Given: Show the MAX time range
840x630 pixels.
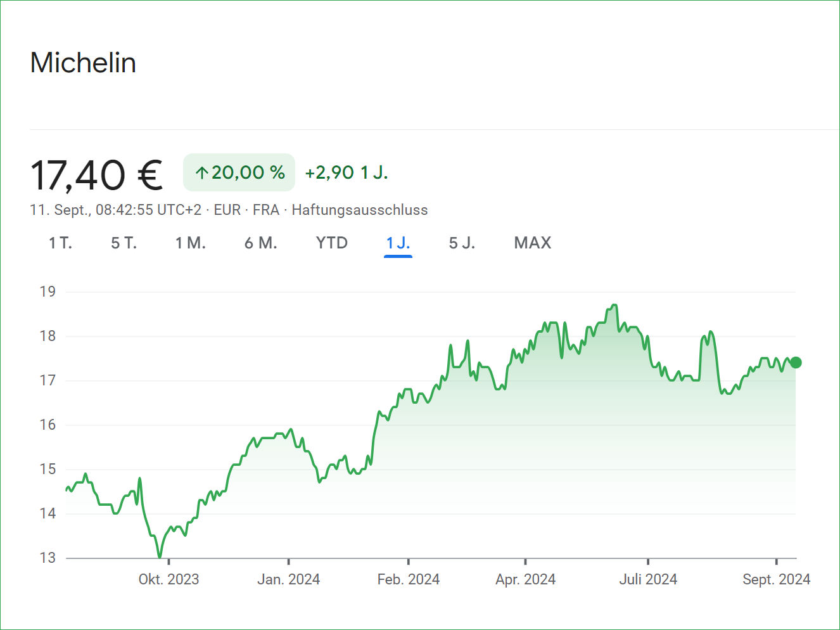Looking at the screenshot, I should [x=533, y=243].
